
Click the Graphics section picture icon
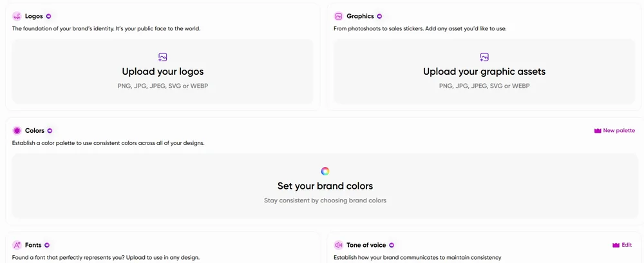(x=339, y=16)
